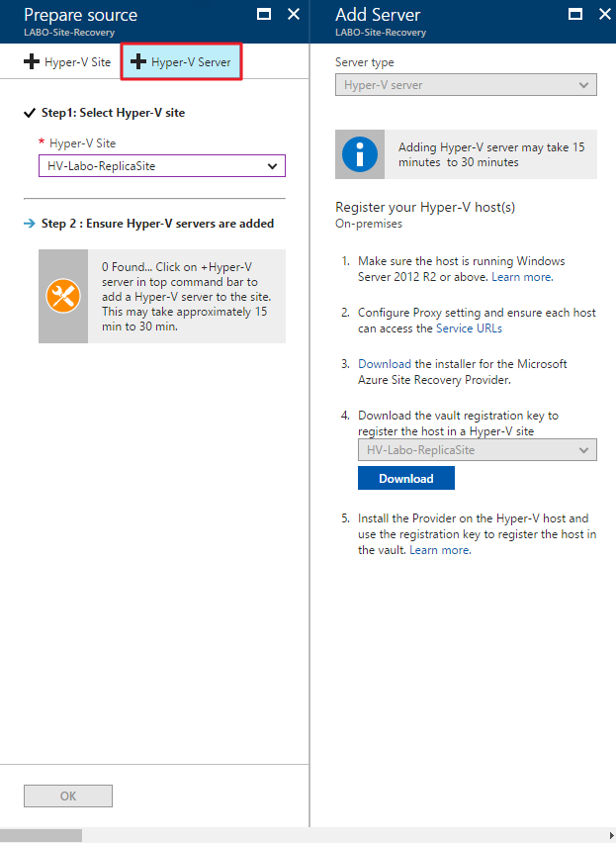This screenshot has height=843, width=616.
Task: Maximize the Prepare source blade
Action: 264,14
